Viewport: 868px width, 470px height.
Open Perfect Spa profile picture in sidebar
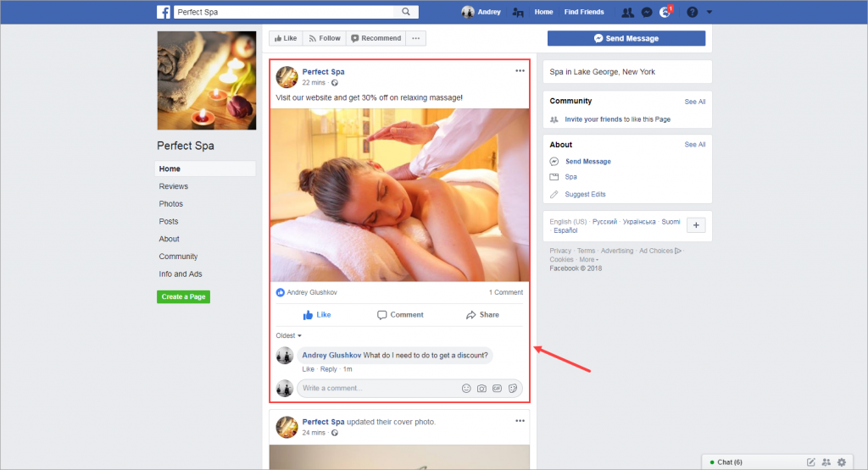coord(207,80)
